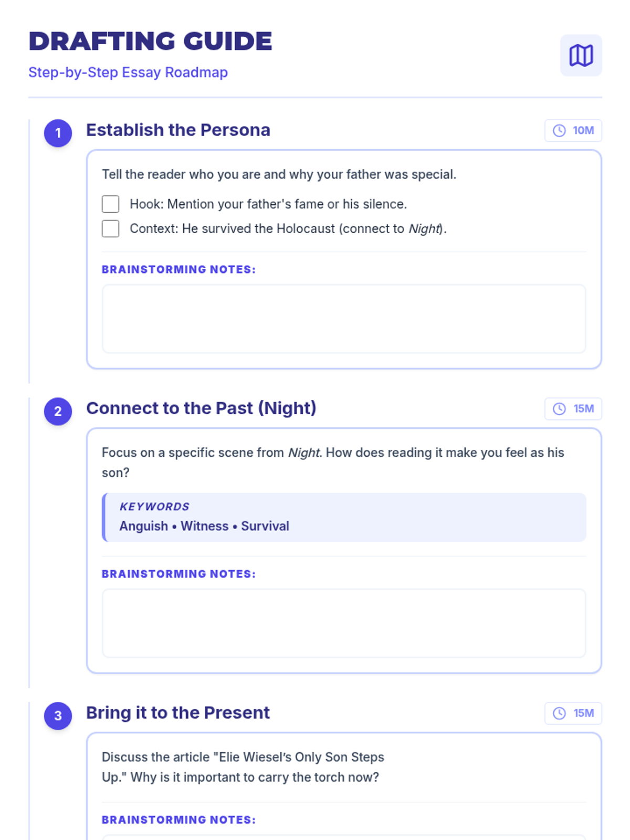Click the map icon in the header

coord(581,55)
